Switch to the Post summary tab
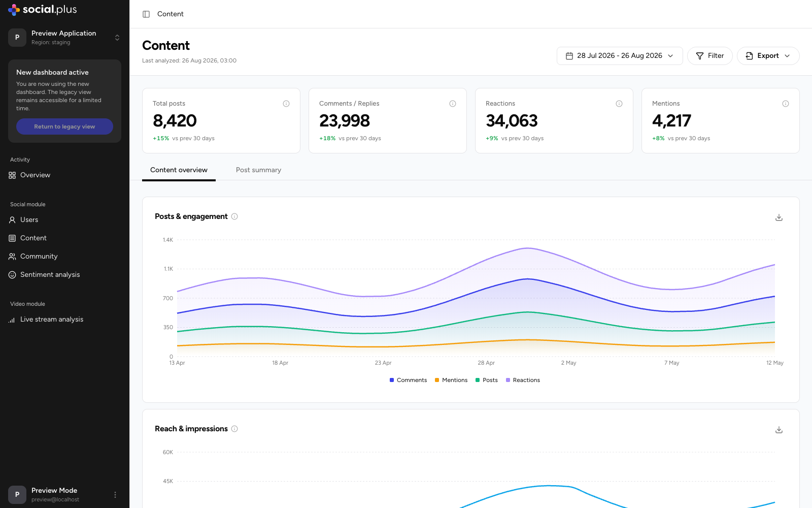812x508 pixels. point(258,170)
